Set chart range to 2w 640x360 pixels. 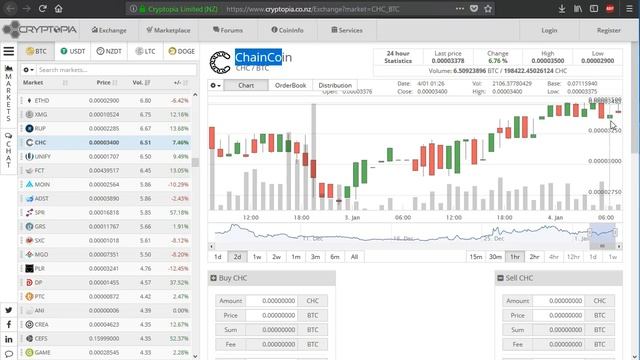point(276,257)
